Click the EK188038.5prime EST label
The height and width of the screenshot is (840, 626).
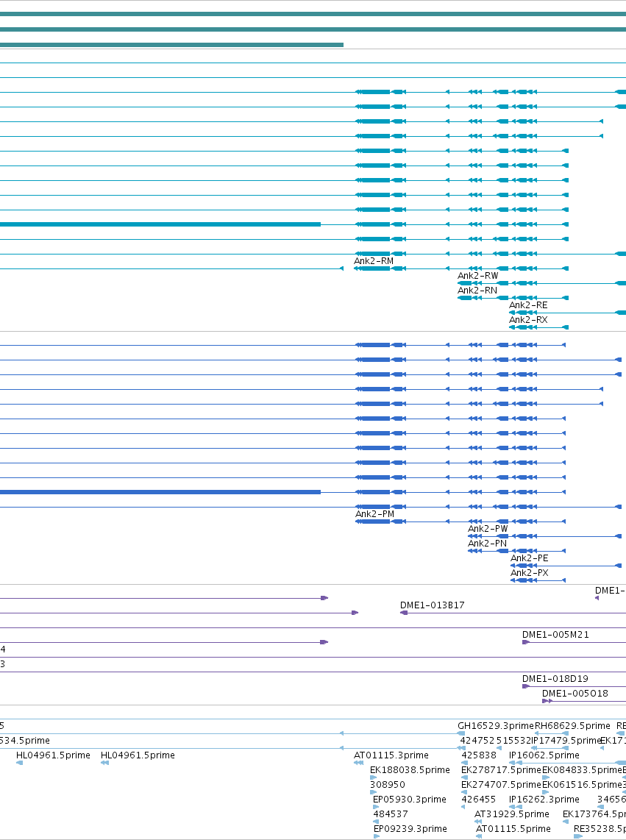pos(410,770)
